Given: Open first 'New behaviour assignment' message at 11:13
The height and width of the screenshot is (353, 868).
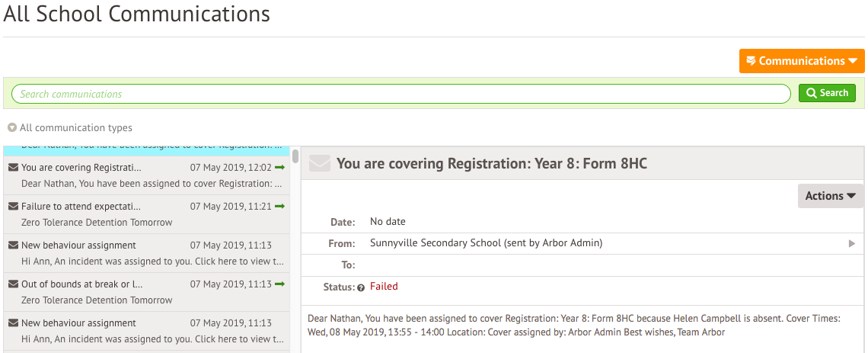Looking at the screenshot, I should point(147,253).
